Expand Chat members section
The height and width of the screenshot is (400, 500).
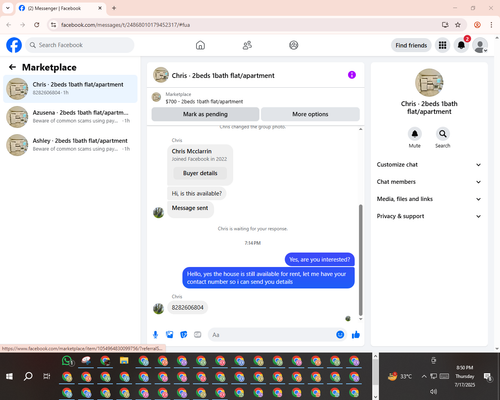429,182
